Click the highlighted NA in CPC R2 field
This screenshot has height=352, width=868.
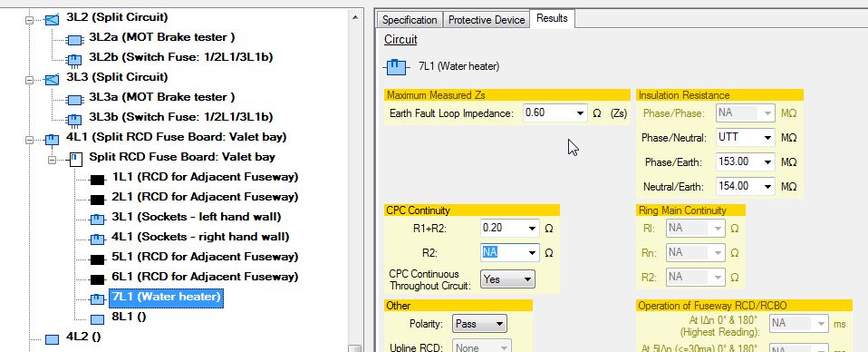(490, 252)
